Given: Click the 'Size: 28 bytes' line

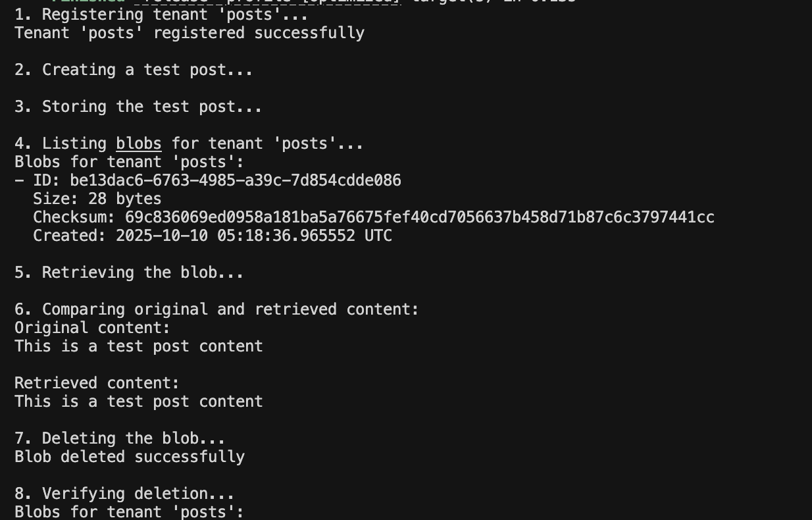Looking at the screenshot, I should (x=97, y=199).
